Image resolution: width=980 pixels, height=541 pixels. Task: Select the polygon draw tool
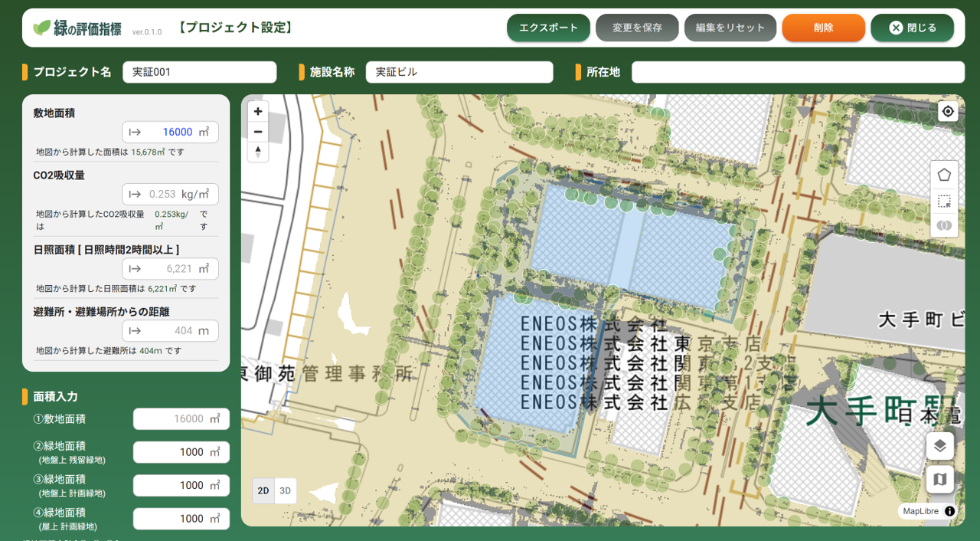(x=944, y=175)
